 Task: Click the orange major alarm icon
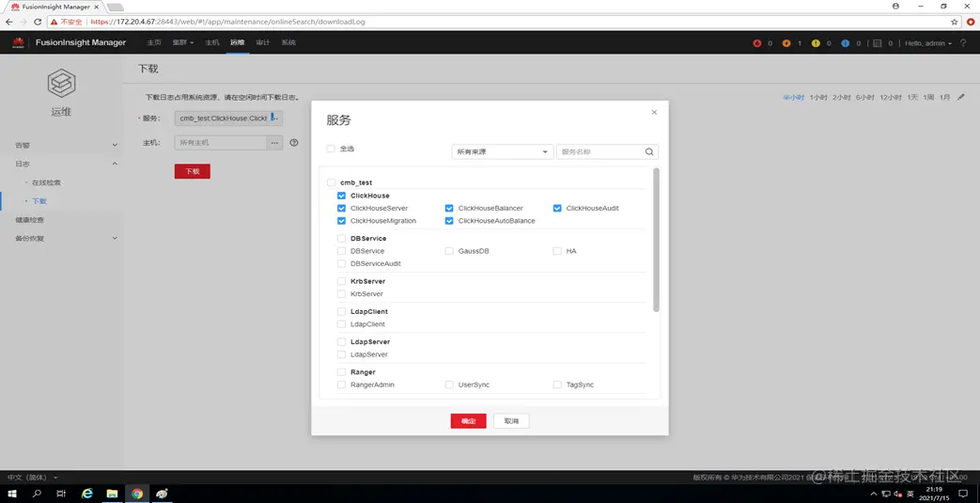pos(786,43)
